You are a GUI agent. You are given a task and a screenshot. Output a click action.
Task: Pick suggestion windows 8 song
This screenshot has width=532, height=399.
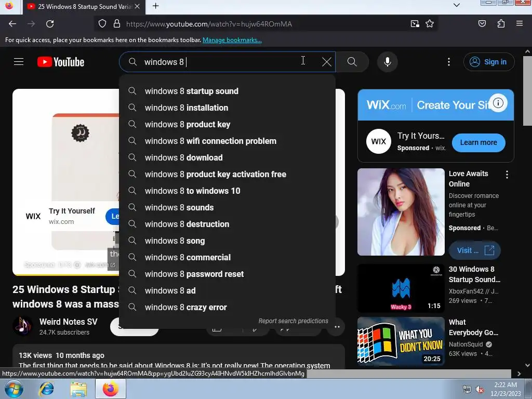[x=228, y=241]
